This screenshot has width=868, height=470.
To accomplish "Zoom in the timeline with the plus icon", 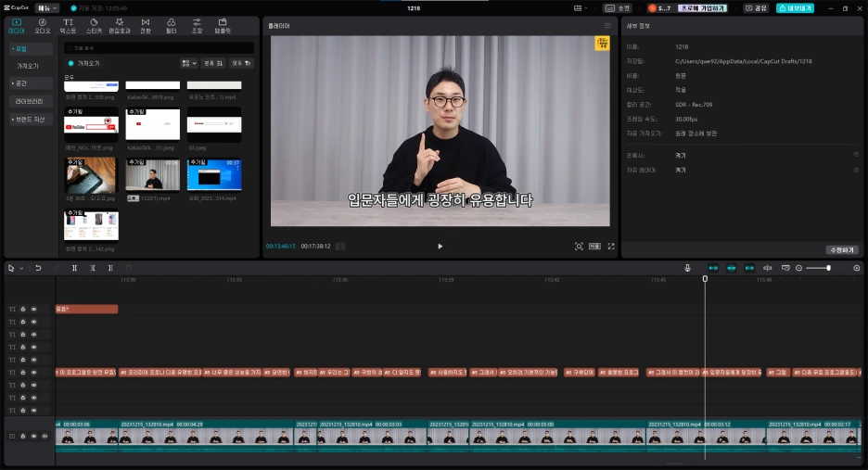I will 856,268.
